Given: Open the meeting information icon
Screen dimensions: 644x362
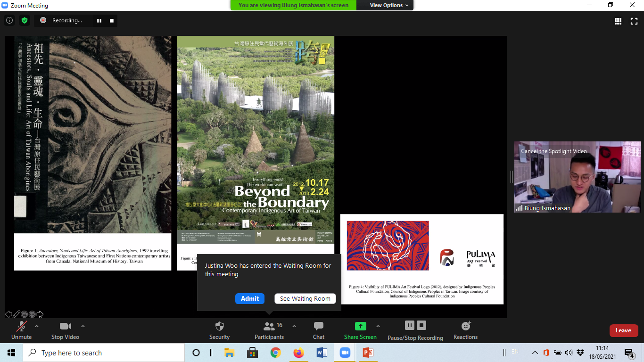Looking at the screenshot, I should [x=9, y=21].
